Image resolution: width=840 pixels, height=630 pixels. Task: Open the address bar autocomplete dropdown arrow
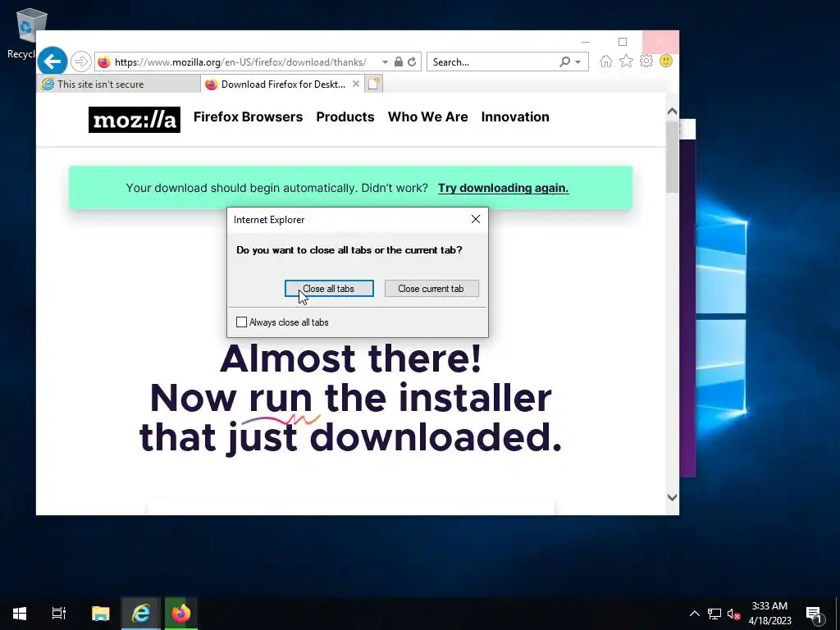point(385,62)
